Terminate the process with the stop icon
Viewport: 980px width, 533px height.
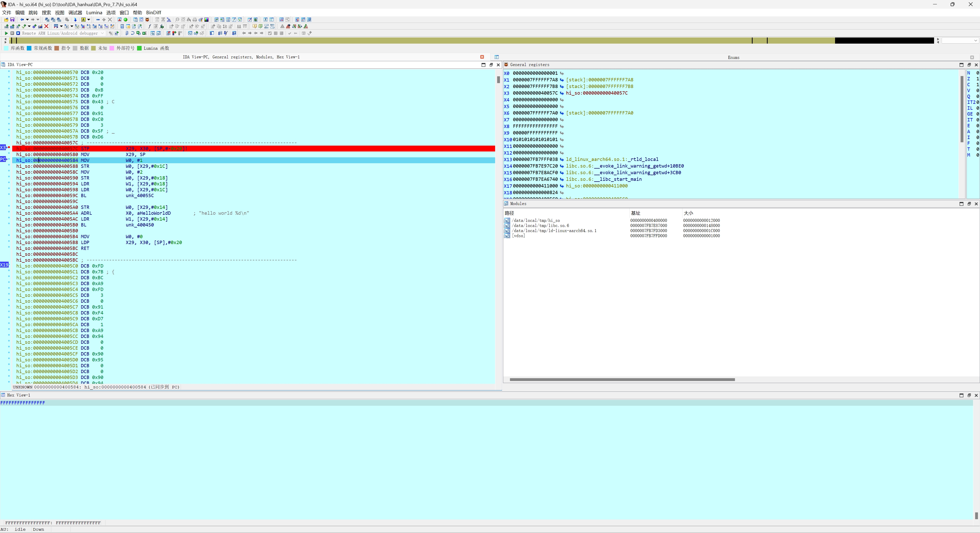pos(18,33)
